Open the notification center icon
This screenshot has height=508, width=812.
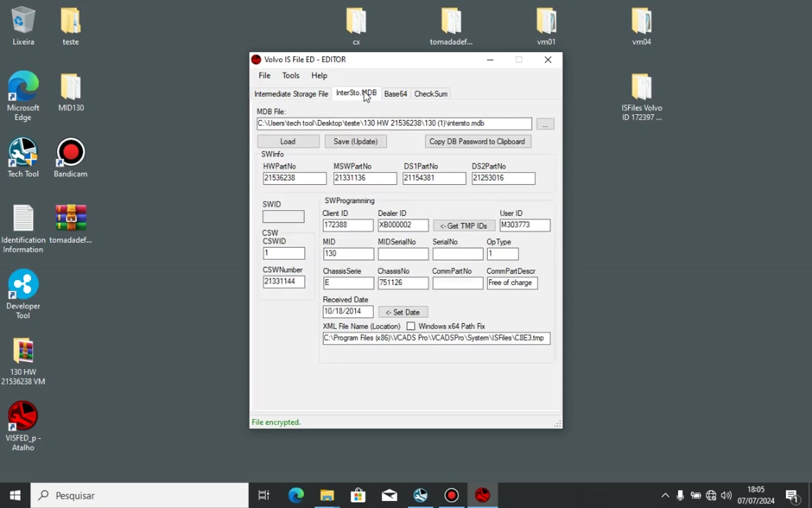792,495
